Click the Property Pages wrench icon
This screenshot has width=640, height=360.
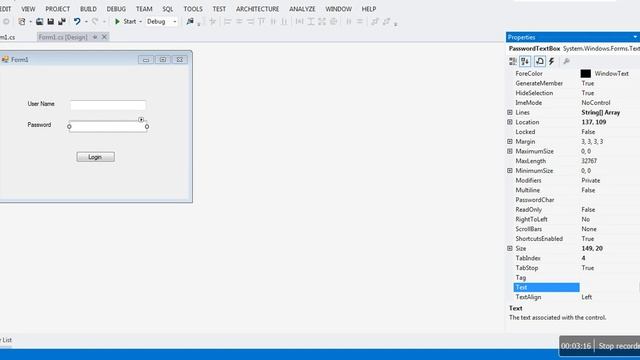coord(566,62)
